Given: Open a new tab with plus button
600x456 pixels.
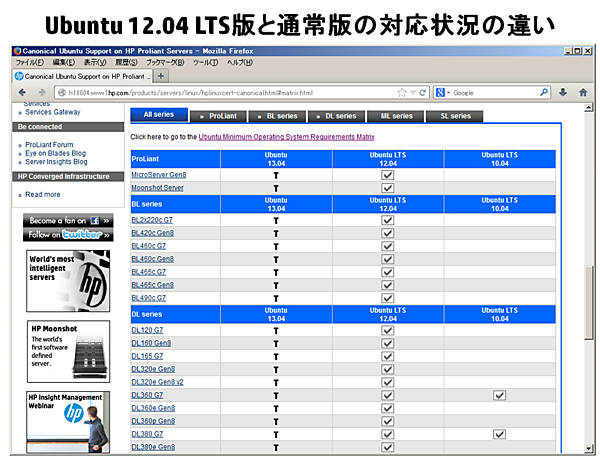Looking at the screenshot, I should [161, 76].
